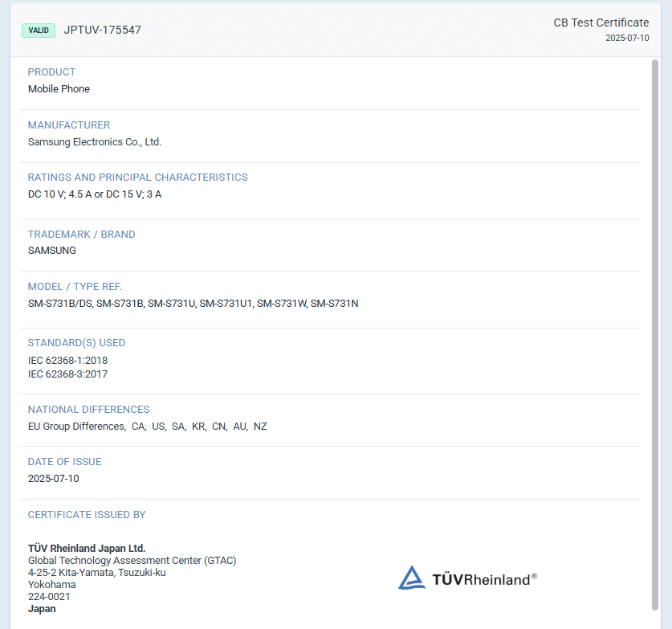This screenshot has height=629, width=672.
Task: Click the Kita-Yamata street address line
Action: pos(96,573)
